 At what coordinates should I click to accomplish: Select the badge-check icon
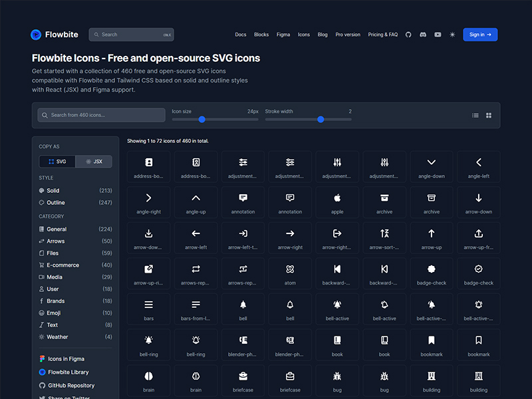tap(432, 273)
